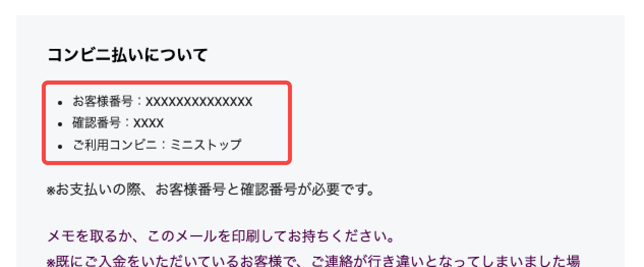Click the ※ symbol before お支払いの際
Image resolution: width=644 pixels, height=267 pixels.
(51, 192)
